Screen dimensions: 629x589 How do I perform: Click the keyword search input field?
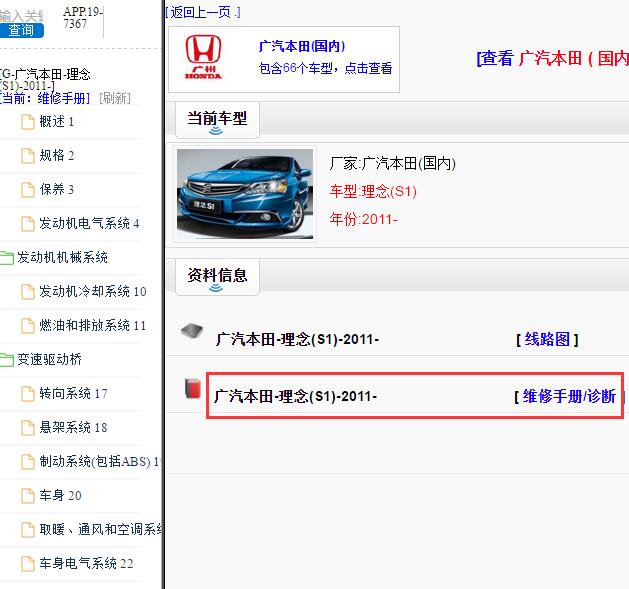click(22, 15)
